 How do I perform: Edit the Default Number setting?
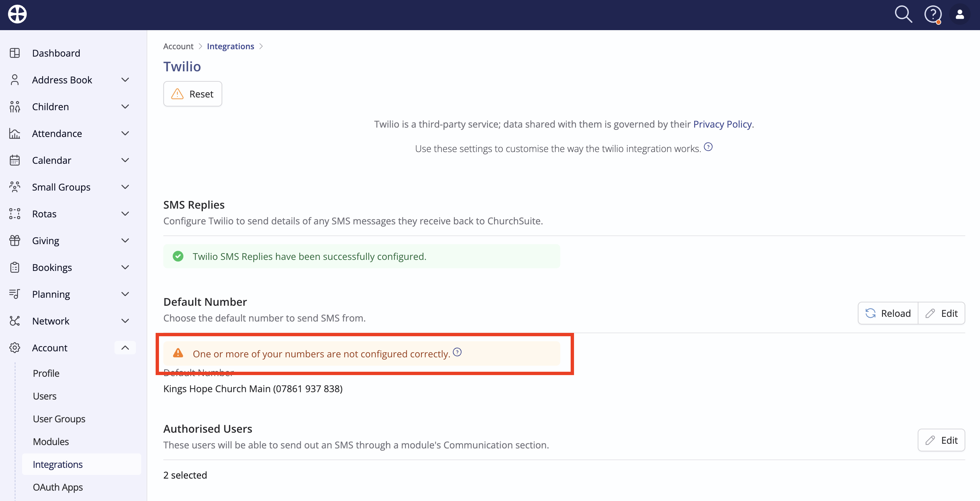click(942, 313)
